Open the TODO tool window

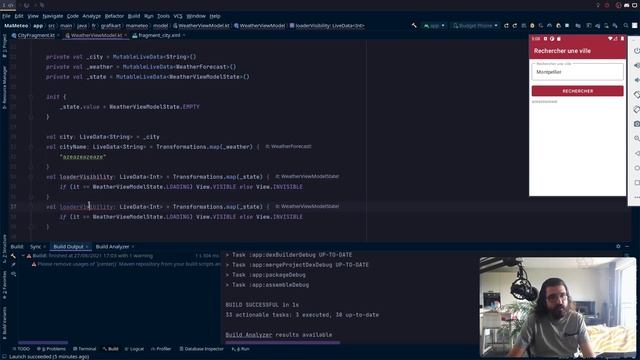[x=21, y=349]
